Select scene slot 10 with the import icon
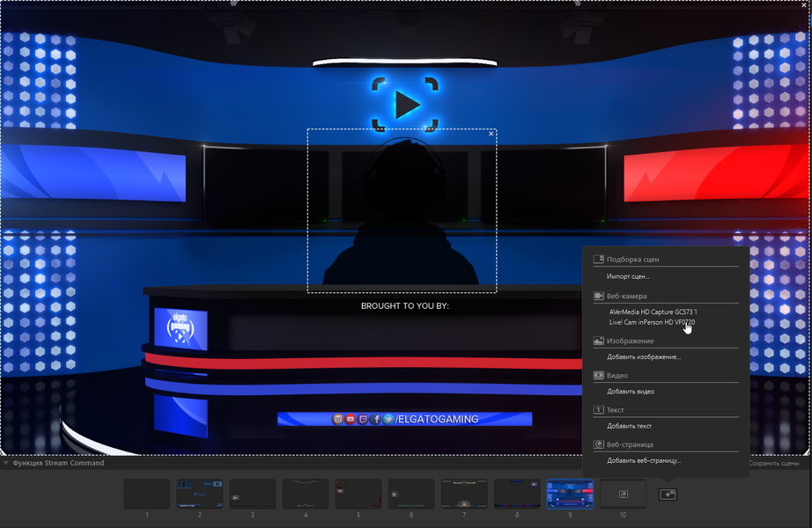 (x=623, y=494)
